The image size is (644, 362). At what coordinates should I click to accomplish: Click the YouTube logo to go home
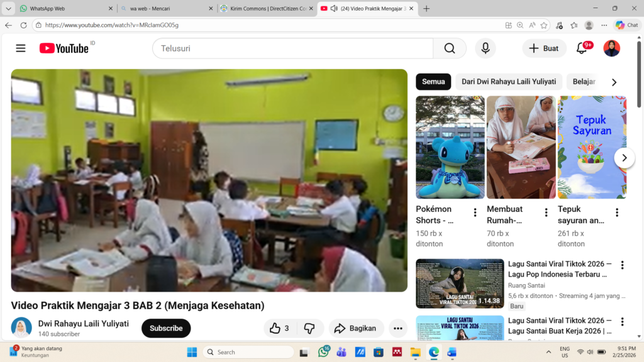64,48
